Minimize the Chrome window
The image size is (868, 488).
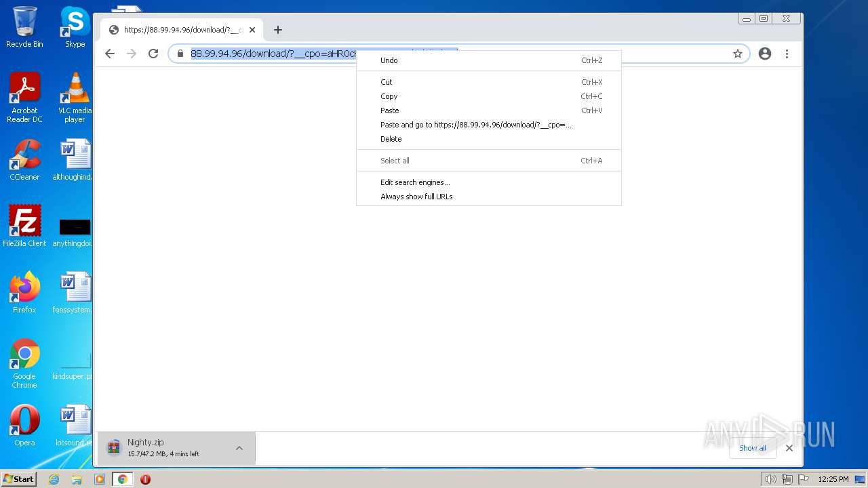(747, 19)
